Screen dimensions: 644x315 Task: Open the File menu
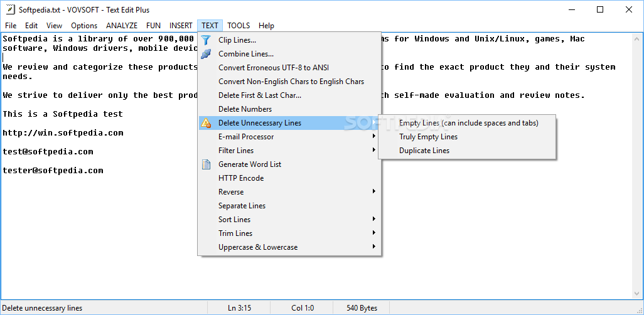(x=11, y=26)
